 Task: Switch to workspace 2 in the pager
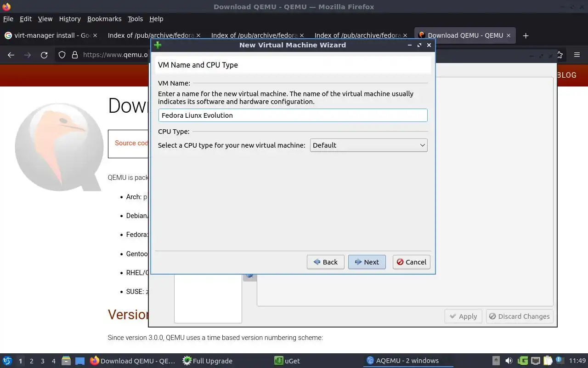[32, 361]
